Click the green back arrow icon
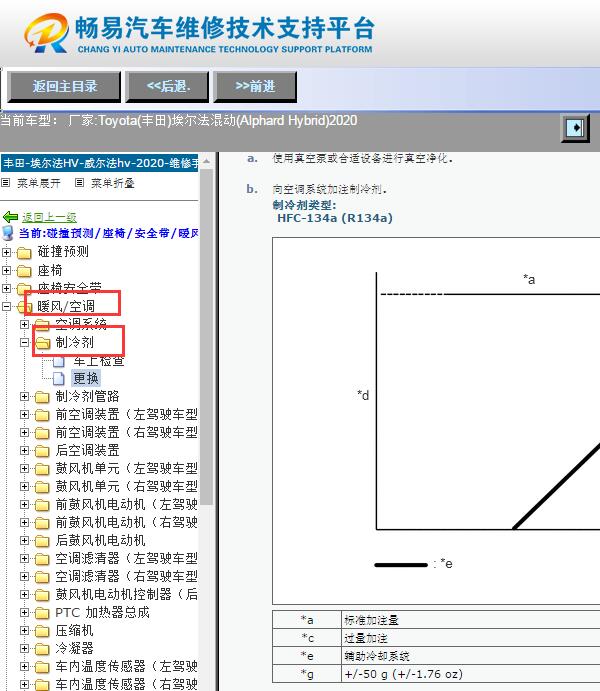 click(x=11, y=217)
